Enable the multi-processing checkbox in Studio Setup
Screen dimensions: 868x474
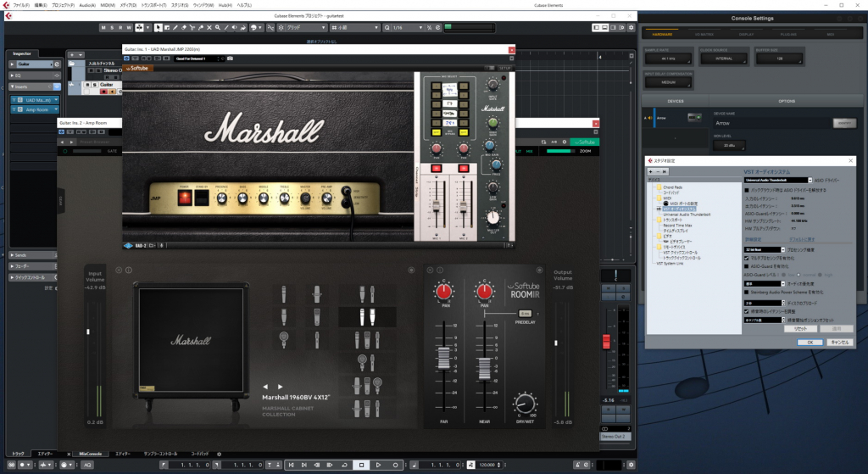click(747, 257)
